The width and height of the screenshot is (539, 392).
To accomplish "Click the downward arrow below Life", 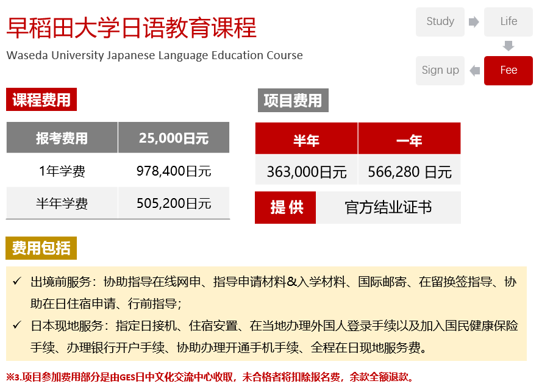I will pos(508,45).
